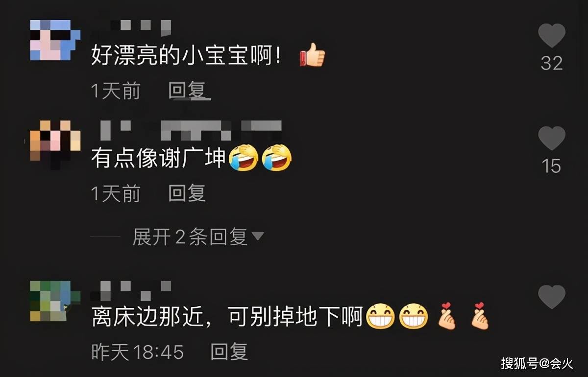Click the arrow next to 展开2条回复
The width and height of the screenshot is (588, 377).
257,237
